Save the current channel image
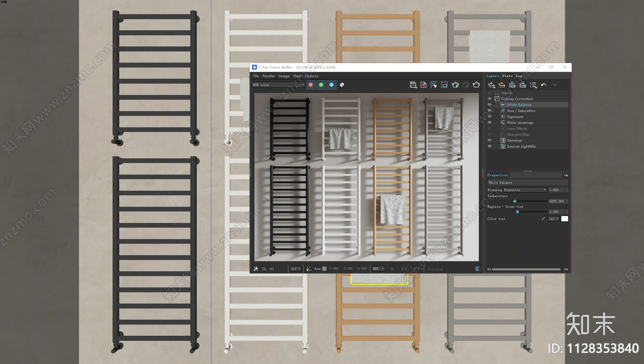Screen dimensions: 644x364 click(413, 85)
